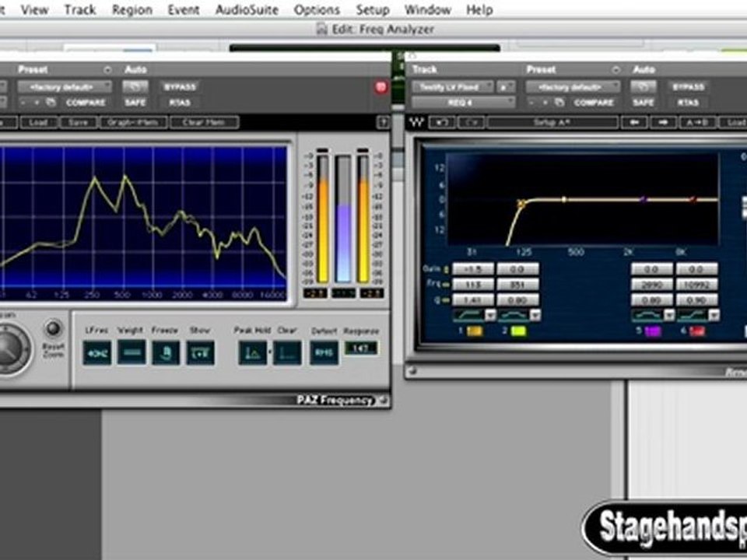747x560 pixels.
Task: Click the Load button in PAZ toolbar
Action: tap(37, 122)
